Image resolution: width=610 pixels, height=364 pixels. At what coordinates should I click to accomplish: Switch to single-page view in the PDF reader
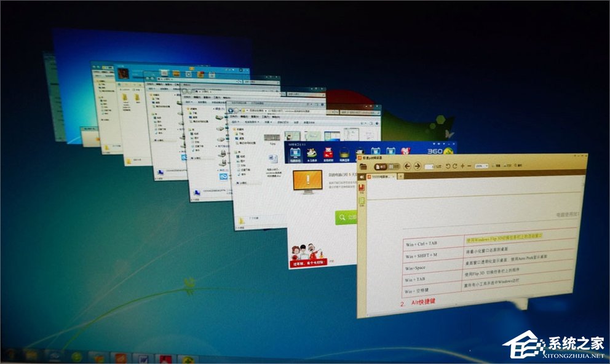coord(379,166)
